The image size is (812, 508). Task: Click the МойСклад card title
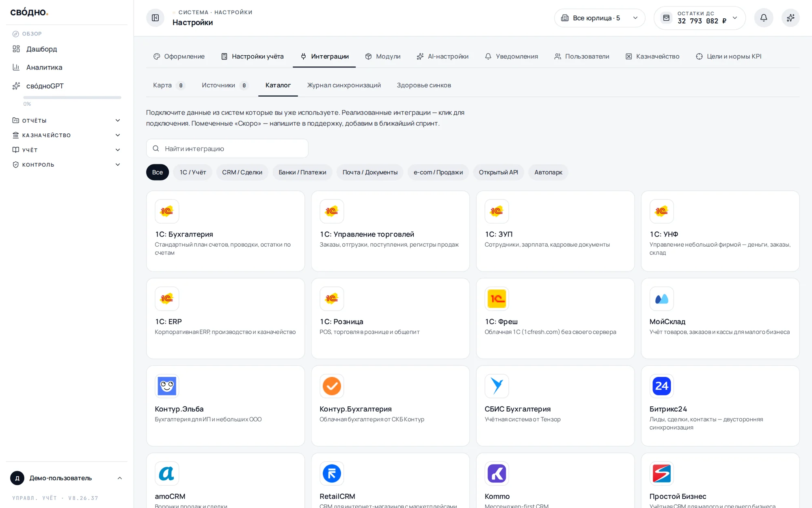[x=667, y=321]
